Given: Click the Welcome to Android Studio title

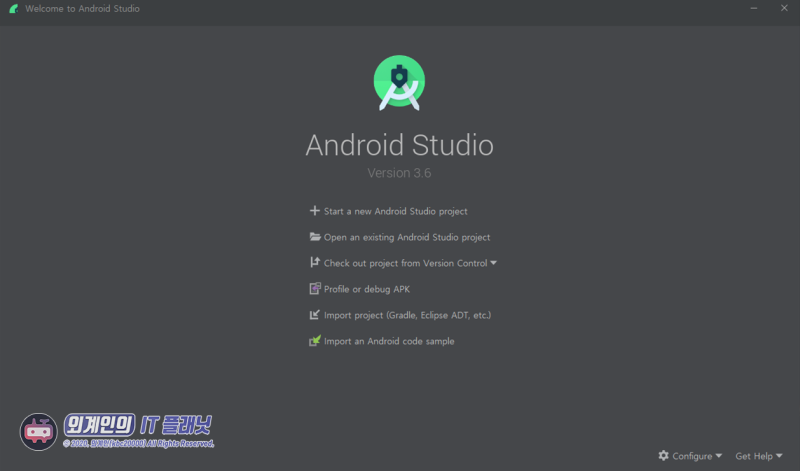Looking at the screenshot, I should pyautogui.click(x=82, y=9).
